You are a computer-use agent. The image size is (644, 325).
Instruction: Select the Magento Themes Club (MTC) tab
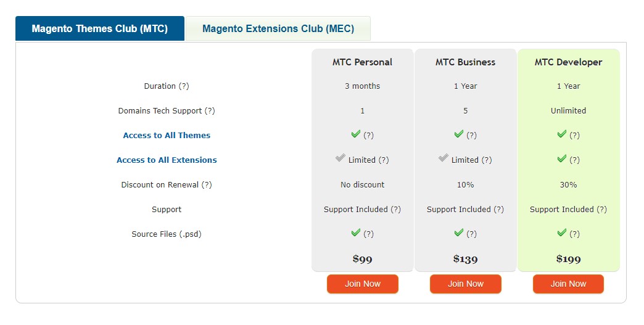tap(100, 29)
